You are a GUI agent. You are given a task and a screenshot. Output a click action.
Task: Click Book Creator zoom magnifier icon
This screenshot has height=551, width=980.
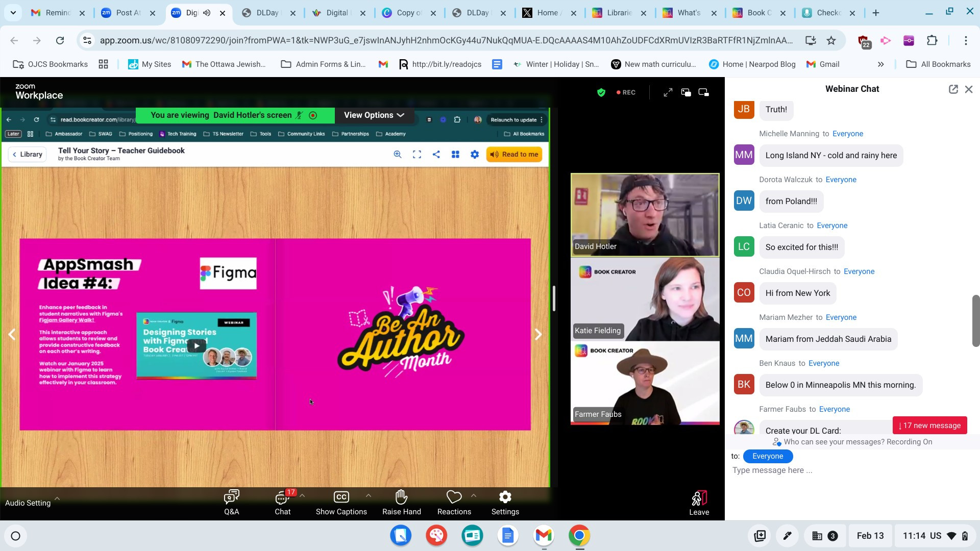(x=397, y=155)
